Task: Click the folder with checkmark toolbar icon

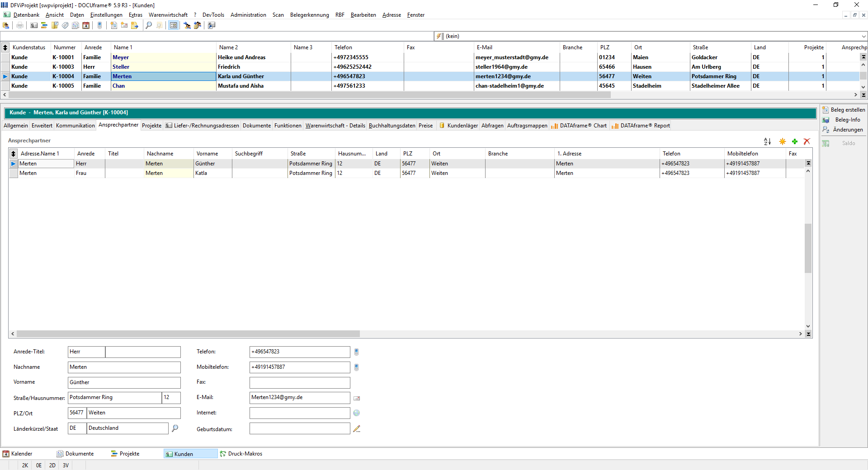Action: (55, 25)
